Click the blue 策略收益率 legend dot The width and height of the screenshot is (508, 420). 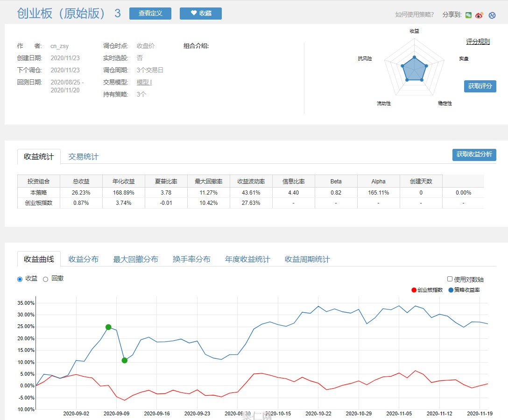tap(451, 290)
